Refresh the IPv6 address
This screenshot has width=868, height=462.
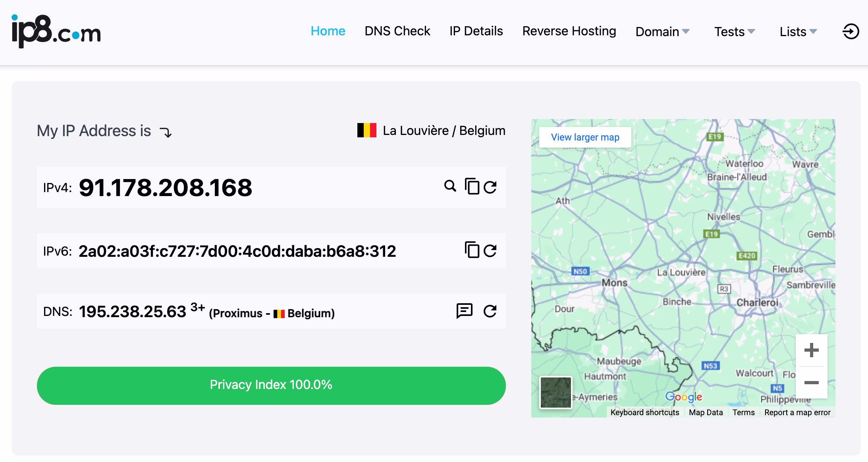[491, 250]
